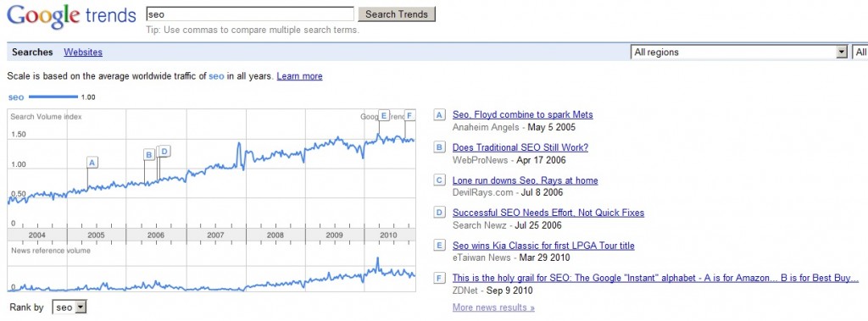Click the seo search term input field

(x=250, y=14)
